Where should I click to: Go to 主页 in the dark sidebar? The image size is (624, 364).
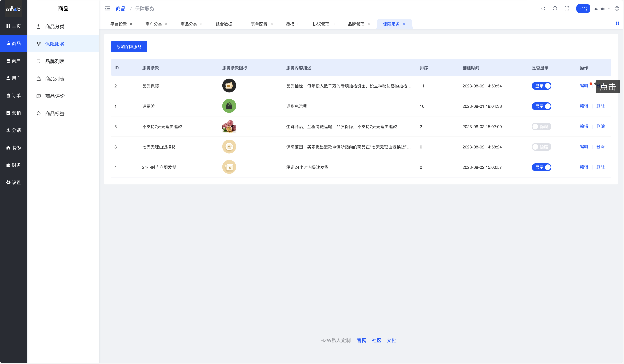pos(13,26)
